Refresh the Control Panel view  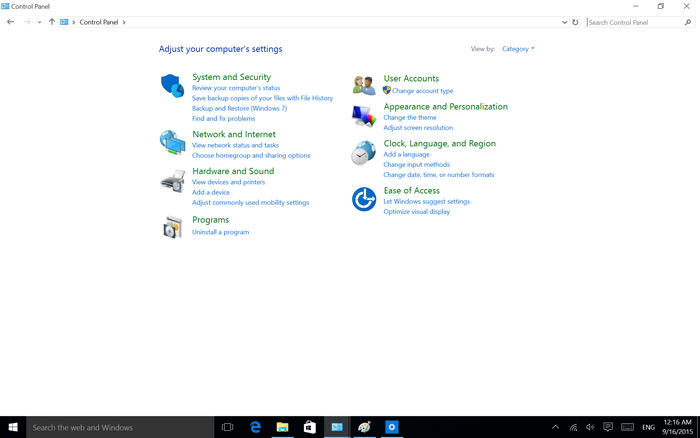(x=575, y=22)
